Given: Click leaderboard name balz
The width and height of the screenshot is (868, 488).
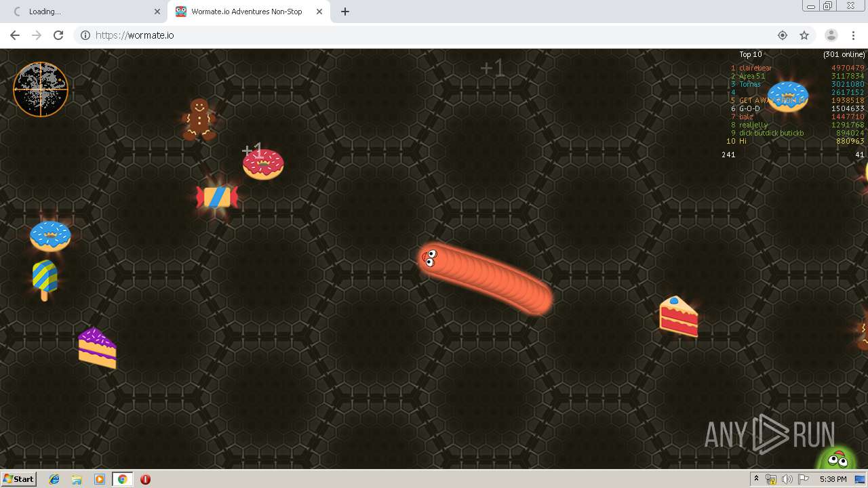Looking at the screenshot, I should tap(746, 117).
